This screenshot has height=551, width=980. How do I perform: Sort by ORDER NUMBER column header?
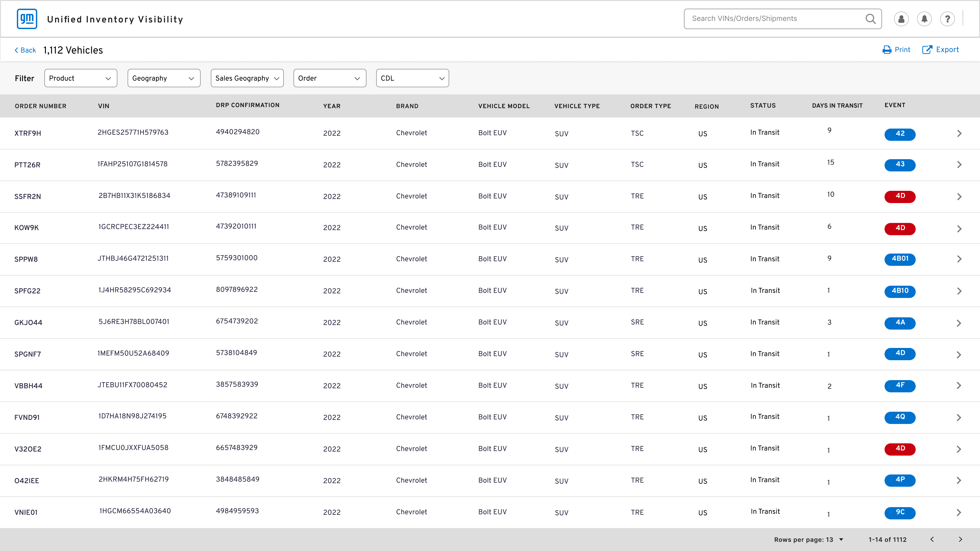pyautogui.click(x=41, y=106)
